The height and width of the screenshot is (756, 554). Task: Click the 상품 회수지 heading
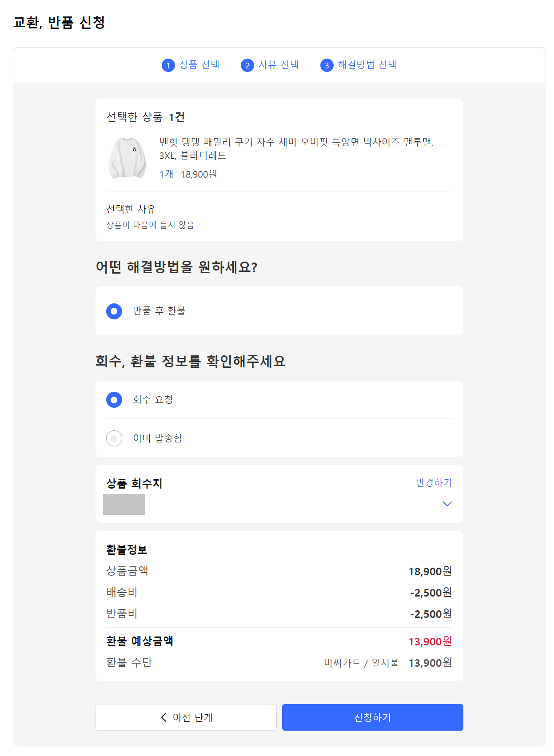click(134, 483)
